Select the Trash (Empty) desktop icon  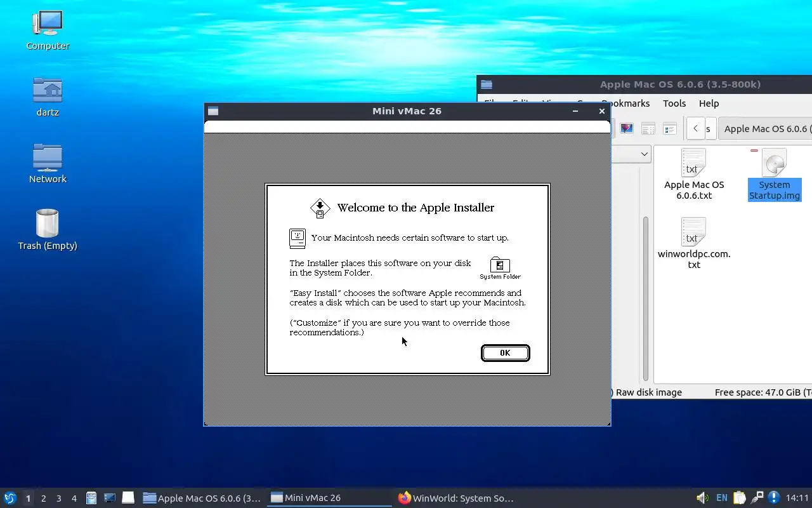point(48,229)
